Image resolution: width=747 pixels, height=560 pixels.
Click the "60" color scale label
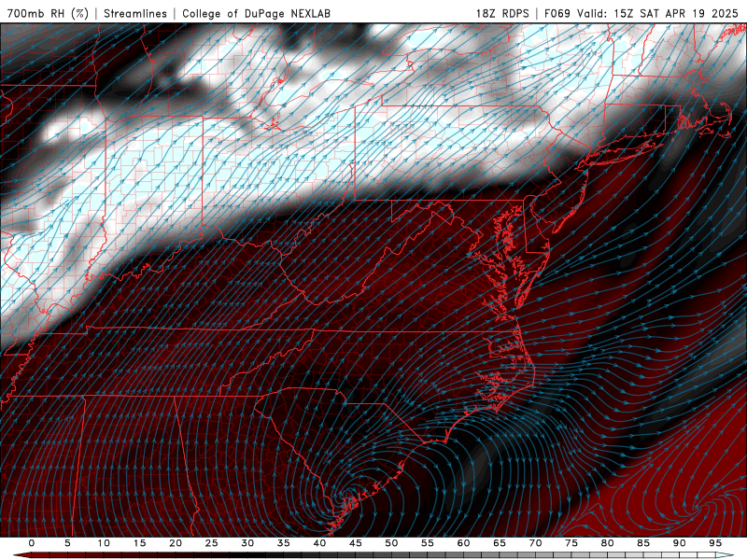(x=463, y=543)
